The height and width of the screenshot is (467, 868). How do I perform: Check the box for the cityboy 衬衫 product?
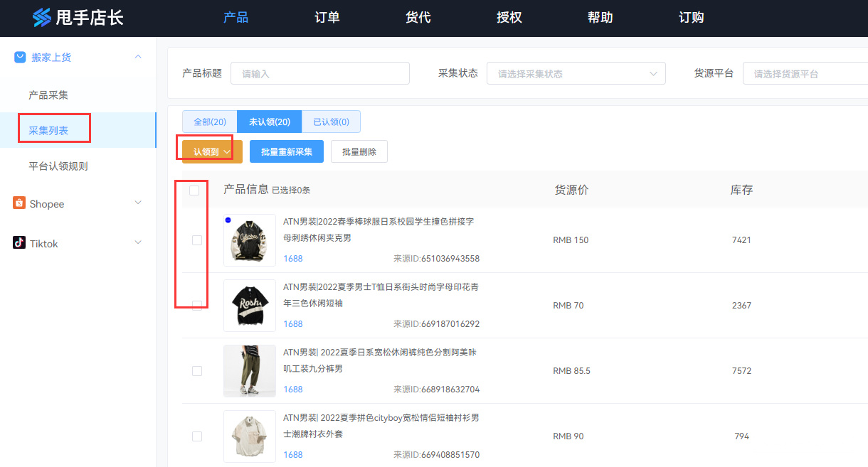click(197, 436)
